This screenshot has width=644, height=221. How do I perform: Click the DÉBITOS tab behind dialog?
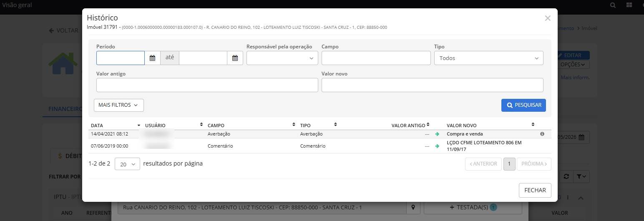coord(70,156)
